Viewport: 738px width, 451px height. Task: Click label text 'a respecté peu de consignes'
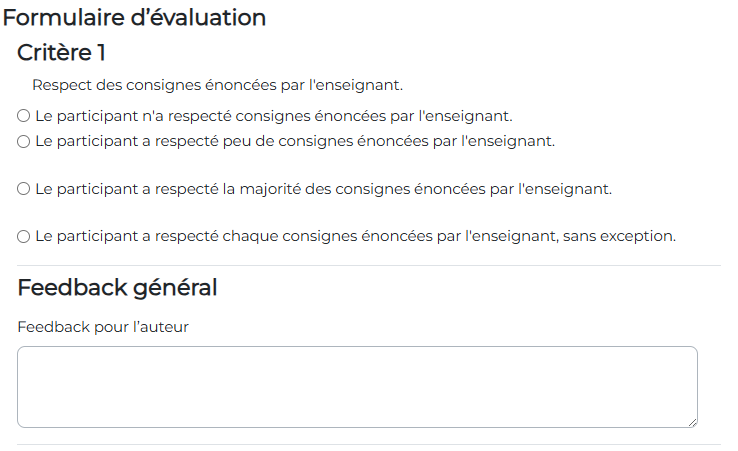point(294,141)
